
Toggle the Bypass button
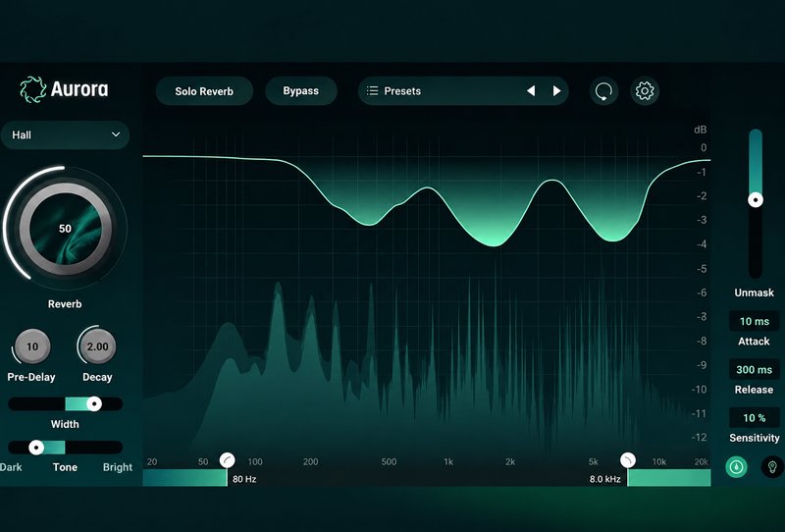click(301, 90)
